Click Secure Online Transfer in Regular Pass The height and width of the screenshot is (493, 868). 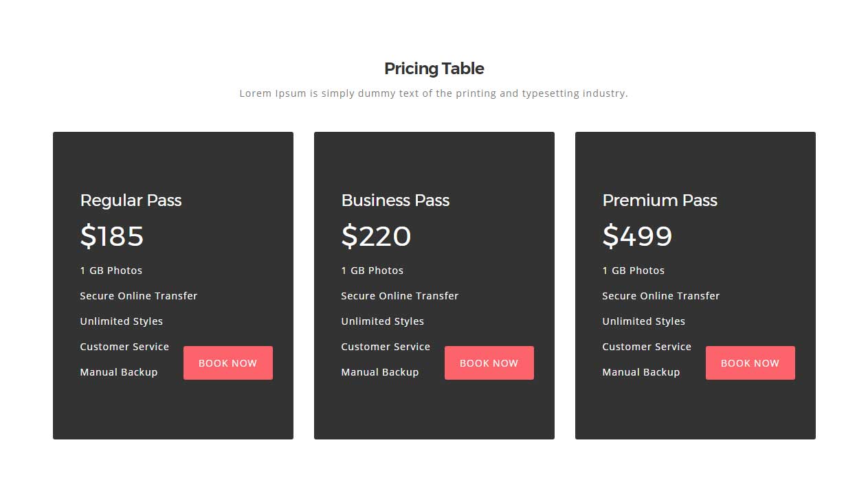click(x=139, y=296)
